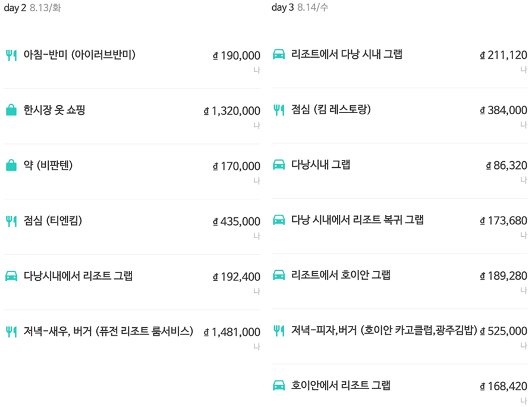Click the meal icon next to 점심 (티엔킴)
Image resolution: width=532 pixels, height=407 pixels.
click(11, 221)
